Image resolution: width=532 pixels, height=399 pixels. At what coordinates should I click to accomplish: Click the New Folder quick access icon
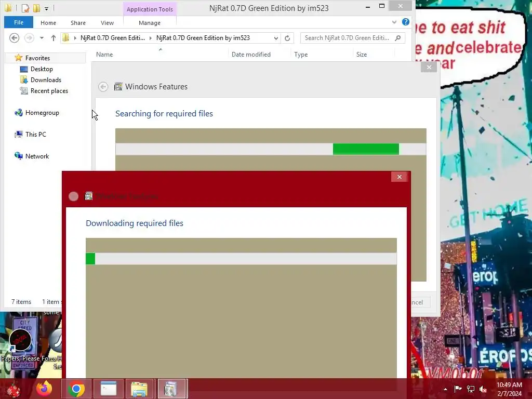click(x=36, y=8)
